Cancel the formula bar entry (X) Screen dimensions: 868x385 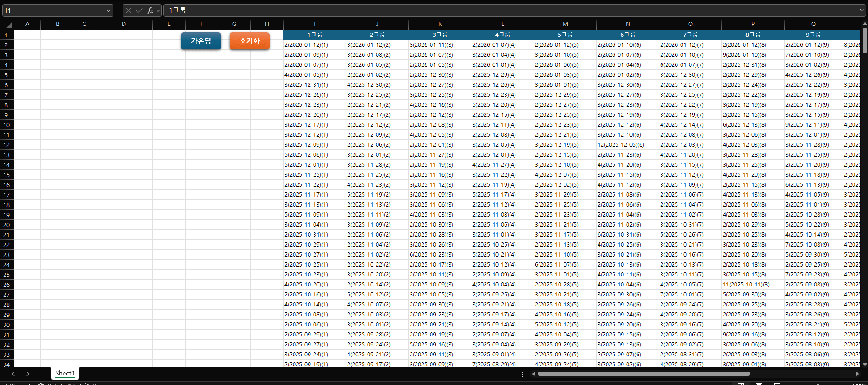tap(128, 10)
